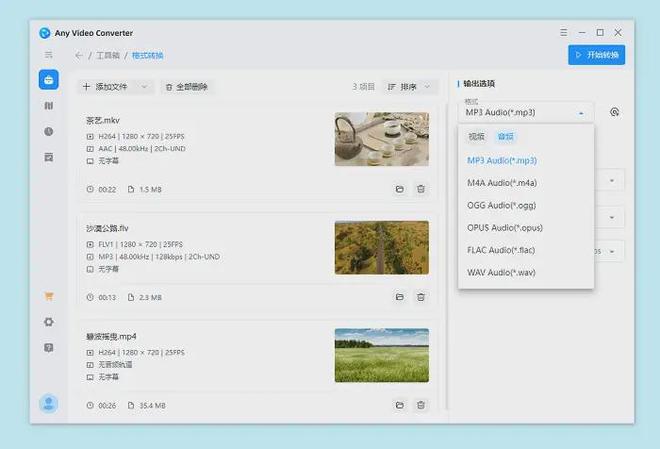The height and width of the screenshot is (449, 660).
Task: Click trash icon for 碧波摇曳.mp4
Action: [x=421, y=405]
